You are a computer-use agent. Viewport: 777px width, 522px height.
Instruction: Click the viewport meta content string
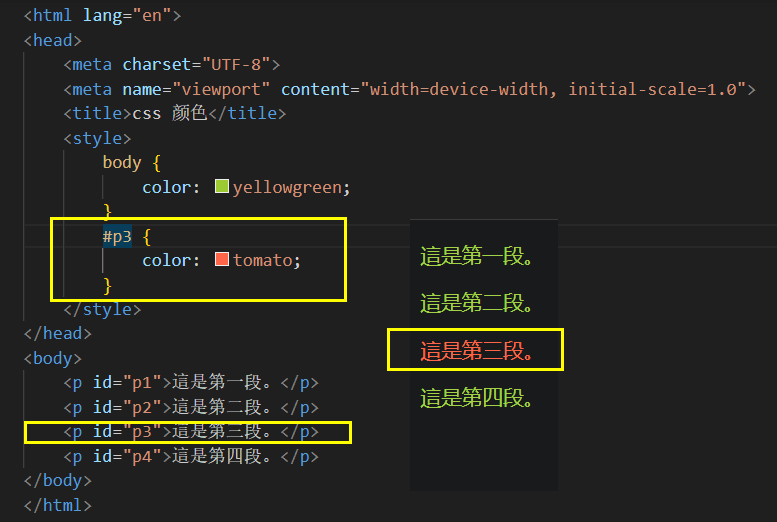click(556, 89)
